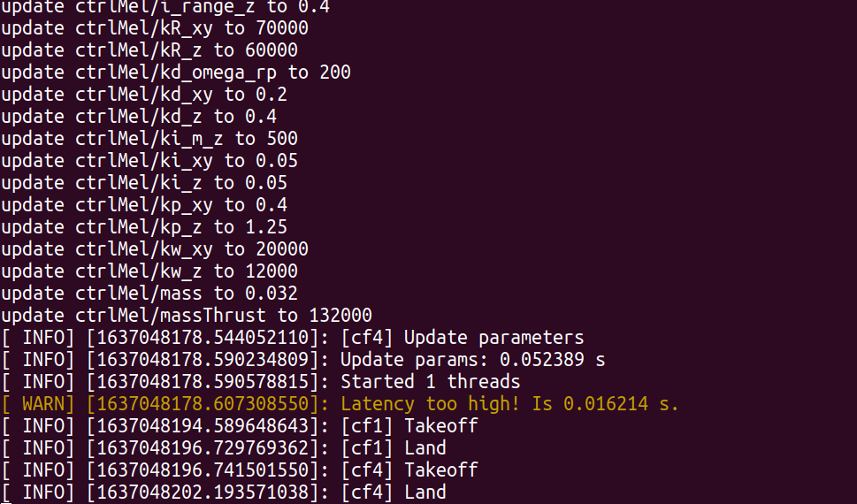Click the 'update ctrlMel/kp_z to 1.25' line
The width and height of the screenshot is (857, 504).
[144, 227]
